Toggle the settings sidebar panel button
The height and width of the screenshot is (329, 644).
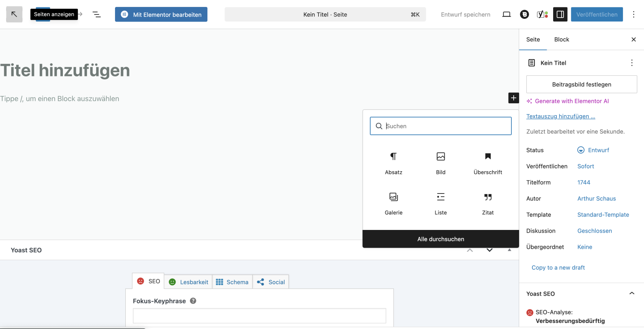560,15
